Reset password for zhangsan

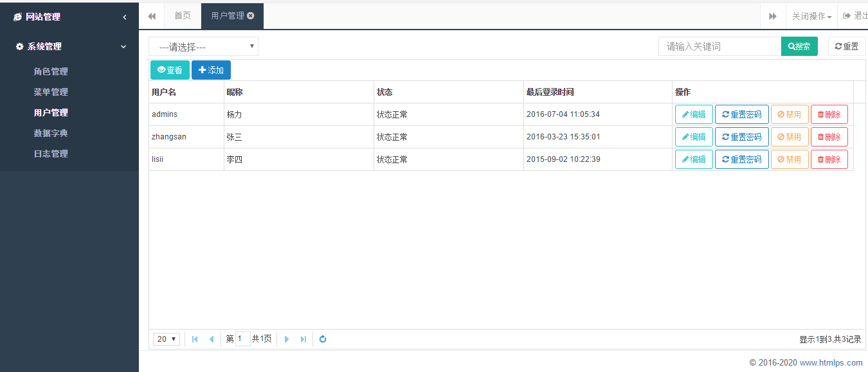[x=742, y=137]
